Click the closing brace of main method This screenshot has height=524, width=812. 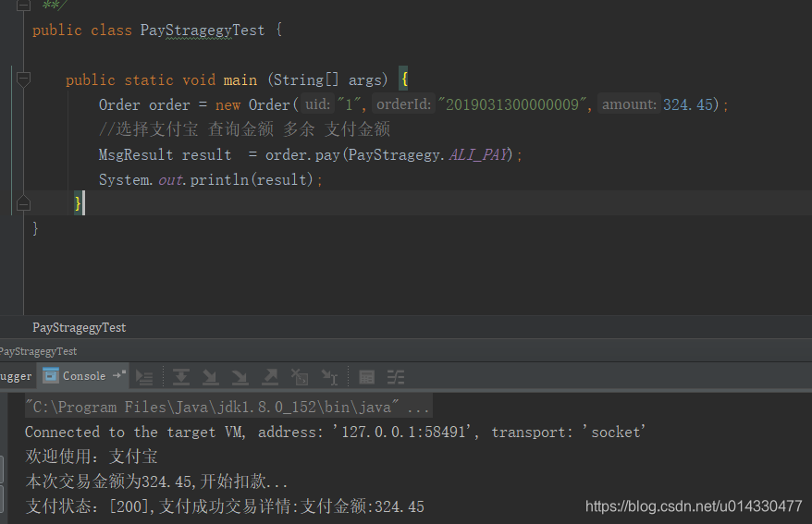tap(78, 202)
